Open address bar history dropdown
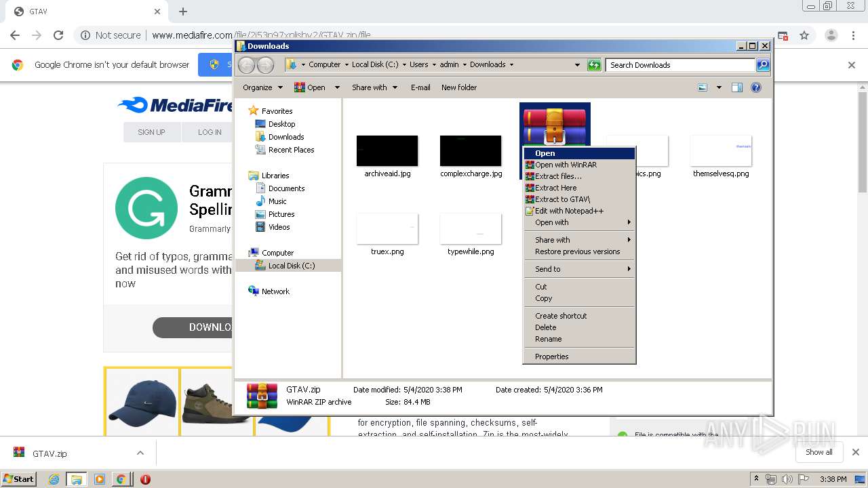The image size is (868, 488). coord(577,65)
